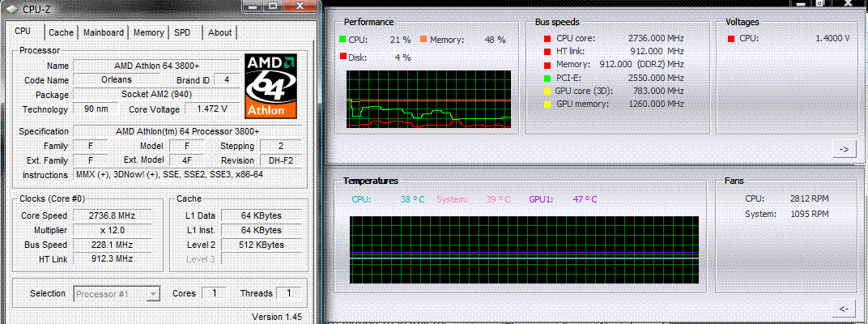This screenshot has height=324, width=868.
Task: Click the green CPU performance color indicator
Action: point(343,40)
